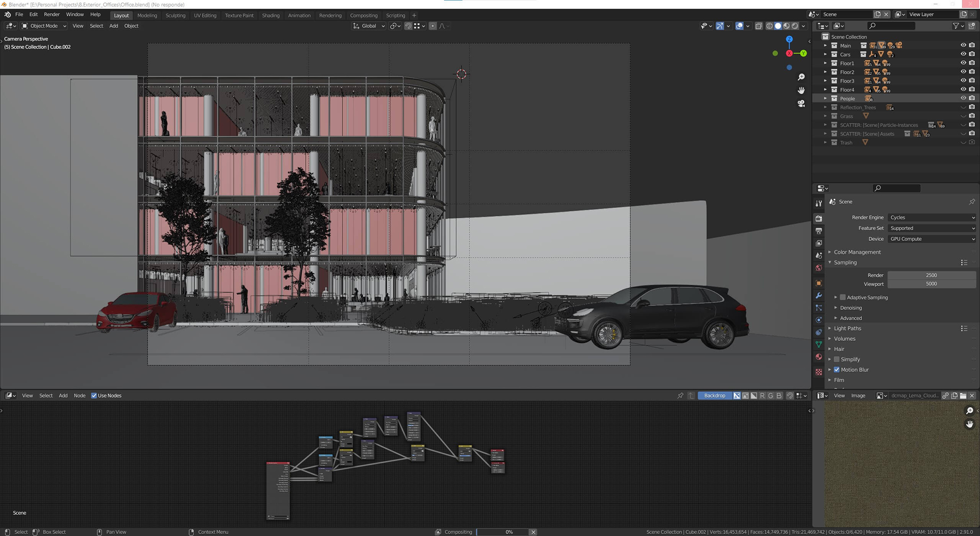Switch viewport to Rendered shading mode
Image resolution: width=980 pixels, height=536 pixels.
tap(794, 26)
